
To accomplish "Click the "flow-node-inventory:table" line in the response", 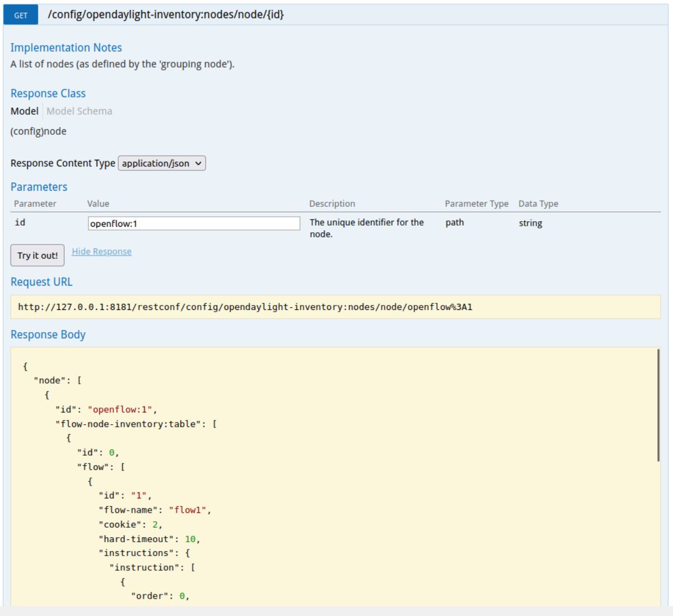I will pyautogui.click(x=136, y=424).
